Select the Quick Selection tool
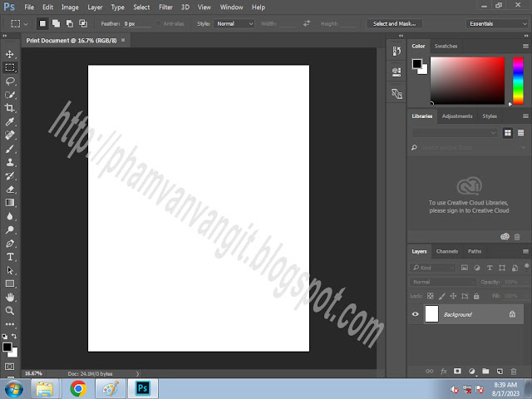 pos(10,95)
